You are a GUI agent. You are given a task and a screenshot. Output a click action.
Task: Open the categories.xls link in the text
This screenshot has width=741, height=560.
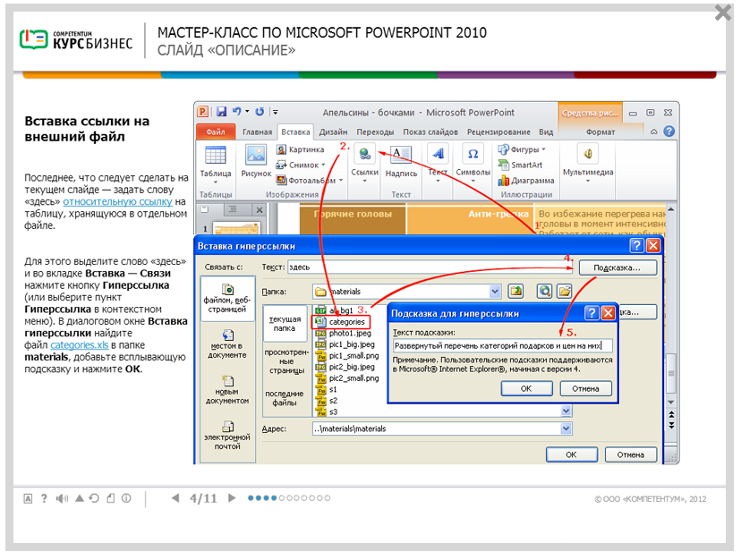80,345
